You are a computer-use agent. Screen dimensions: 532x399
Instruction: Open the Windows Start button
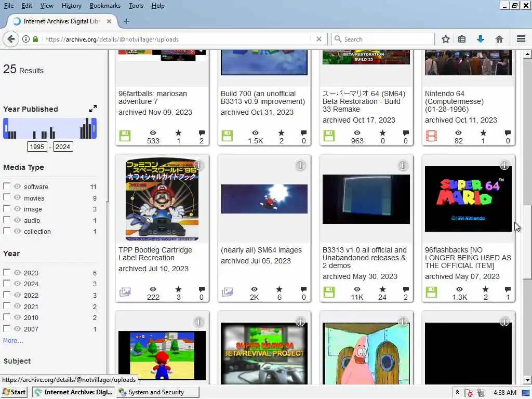pyautogui.click(x=14, y=392)
